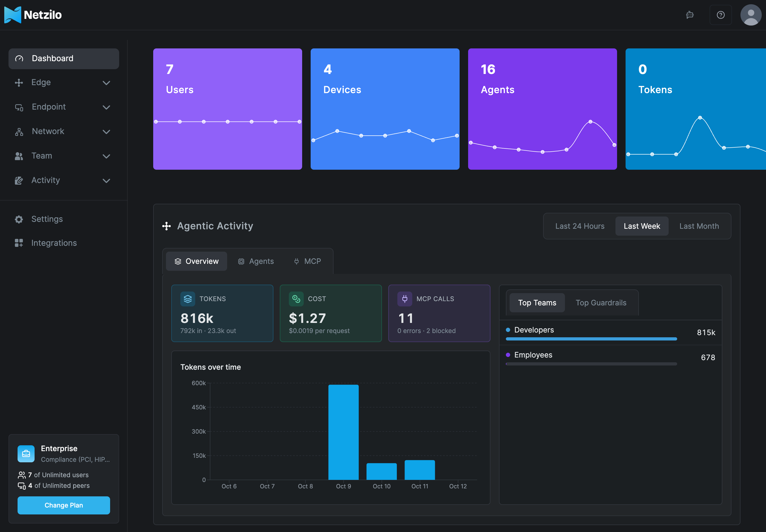The height and width of the screenshot is (532, 766).
Task: Click the Agents stat card
Action: coord(542,109)
